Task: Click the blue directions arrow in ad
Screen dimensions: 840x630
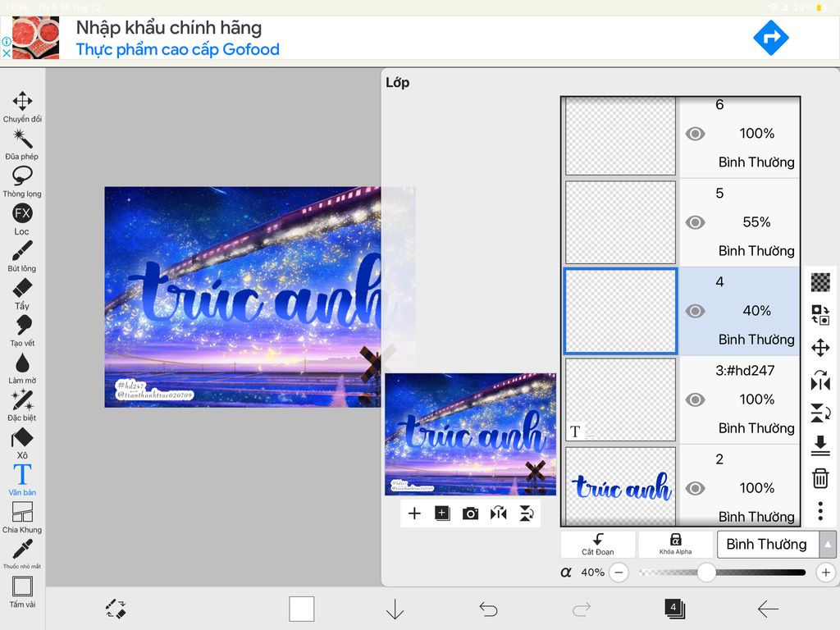Action: click(770, 38)
